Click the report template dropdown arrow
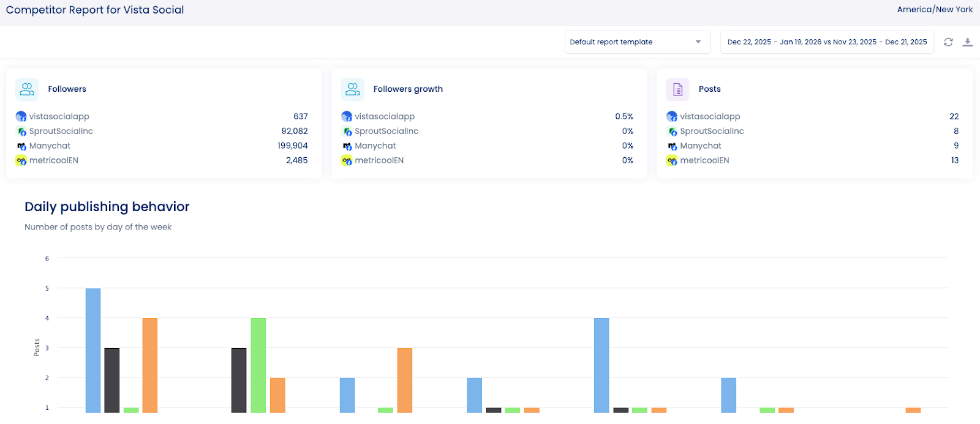 click(x=698, y=42)
